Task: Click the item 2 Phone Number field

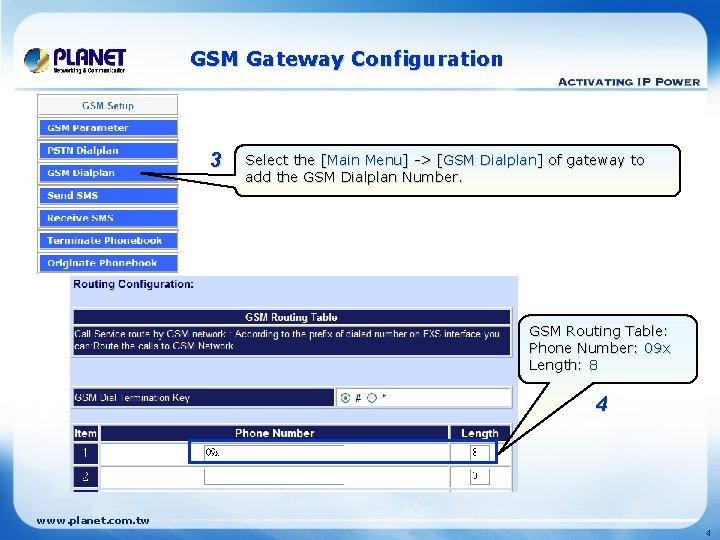Action: 274,476
